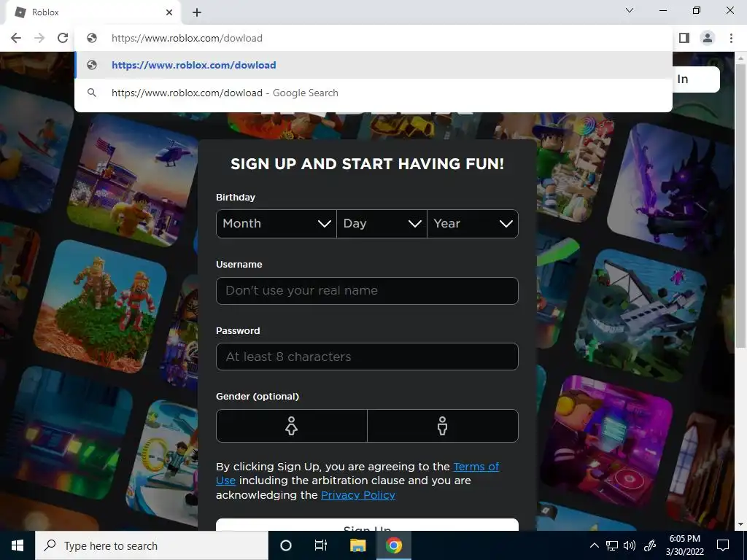Open the Year birthday dropdown
This screenshot has width=747, height=560.
[x=473, y=223]
